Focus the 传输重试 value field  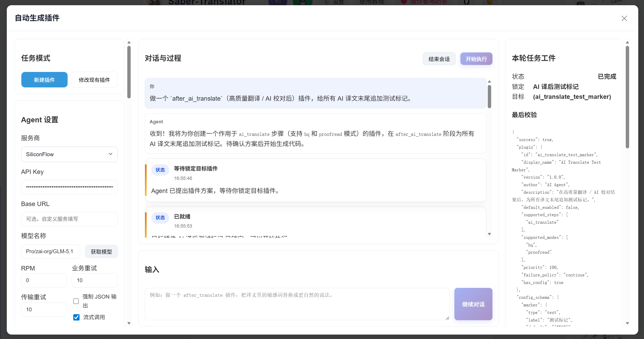click(44, 310)
